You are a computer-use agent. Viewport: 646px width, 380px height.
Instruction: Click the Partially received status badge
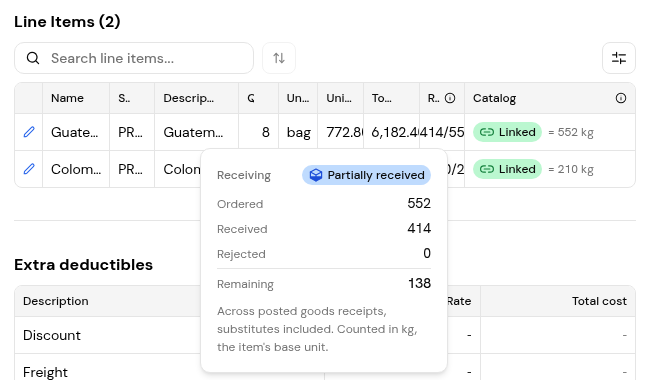[x=366, y=175]
